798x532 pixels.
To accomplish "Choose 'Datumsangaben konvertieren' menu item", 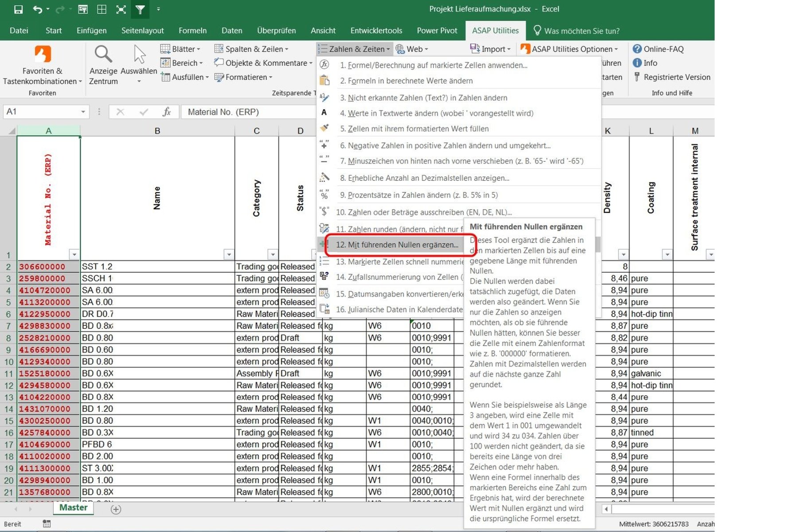I will 391,294.
